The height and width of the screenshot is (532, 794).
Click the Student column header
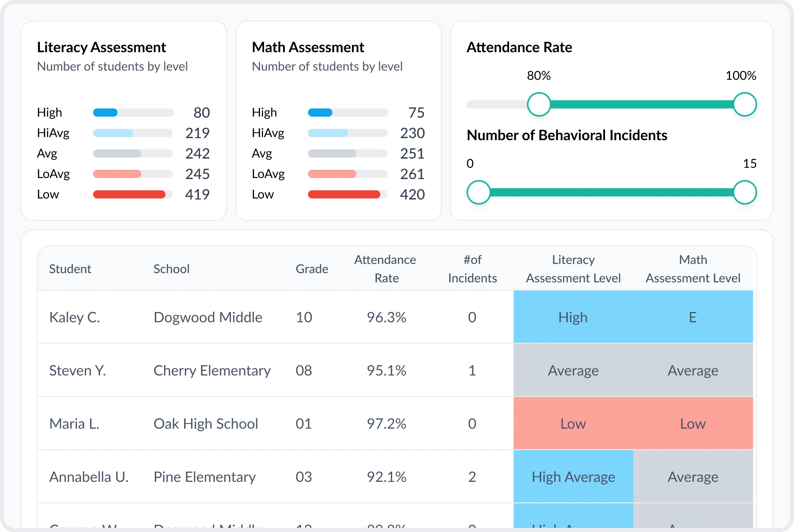pyautogui.click(x=70, y=269)
